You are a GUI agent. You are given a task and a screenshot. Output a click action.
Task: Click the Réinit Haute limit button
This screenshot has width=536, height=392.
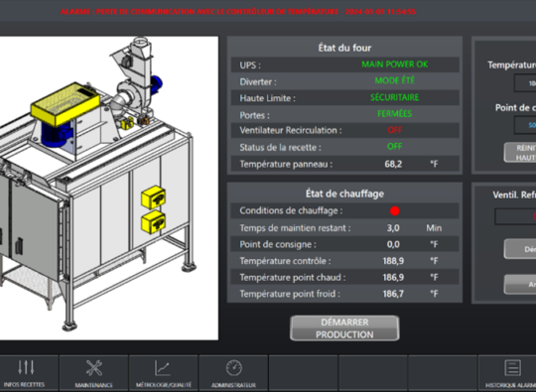pyautogui.click(x=520, y=153)
